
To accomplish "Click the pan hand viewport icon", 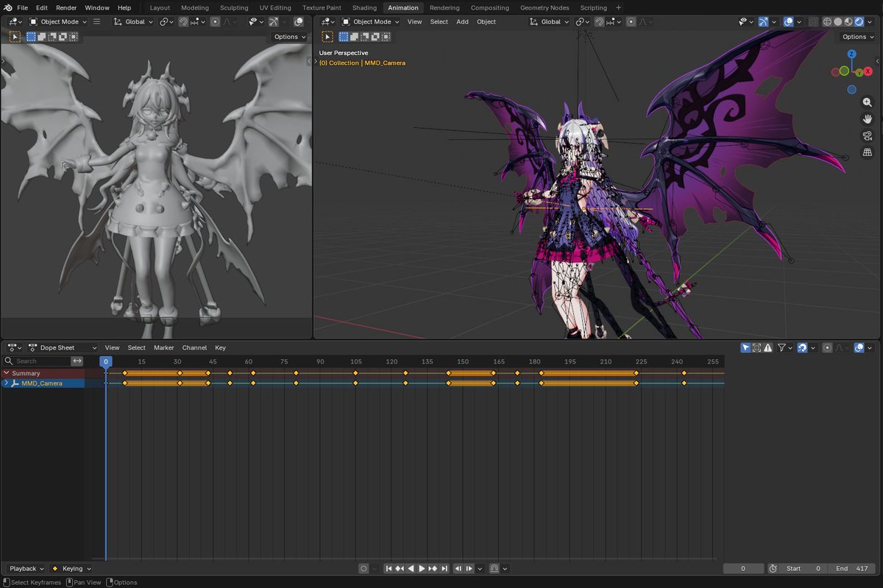I will point(868,118).
